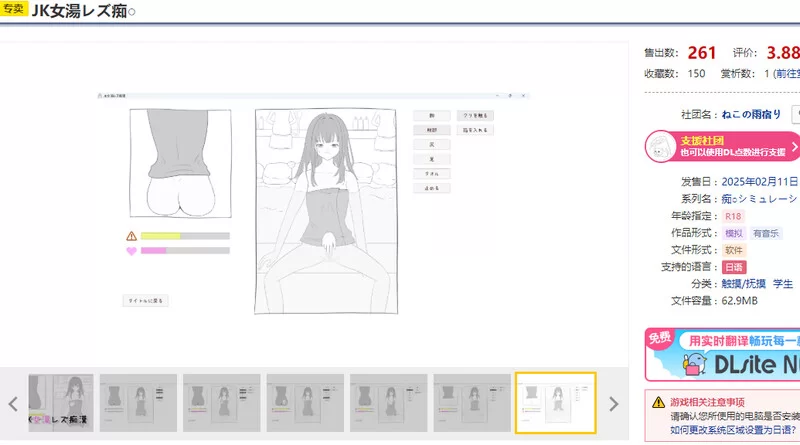Open the review link beside 赏析数
Image resolution: width=800 pixels, height=445 pixels.
787,74
